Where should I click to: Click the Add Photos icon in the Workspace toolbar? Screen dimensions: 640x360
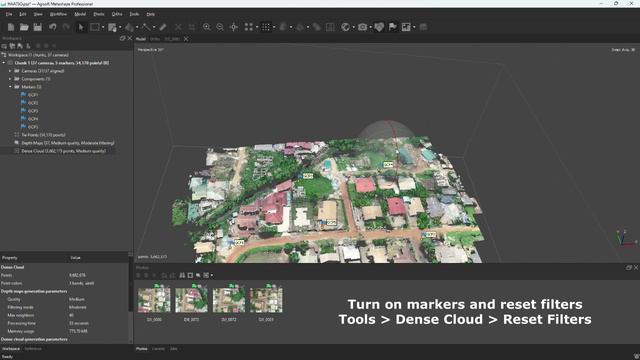point(12,46)
